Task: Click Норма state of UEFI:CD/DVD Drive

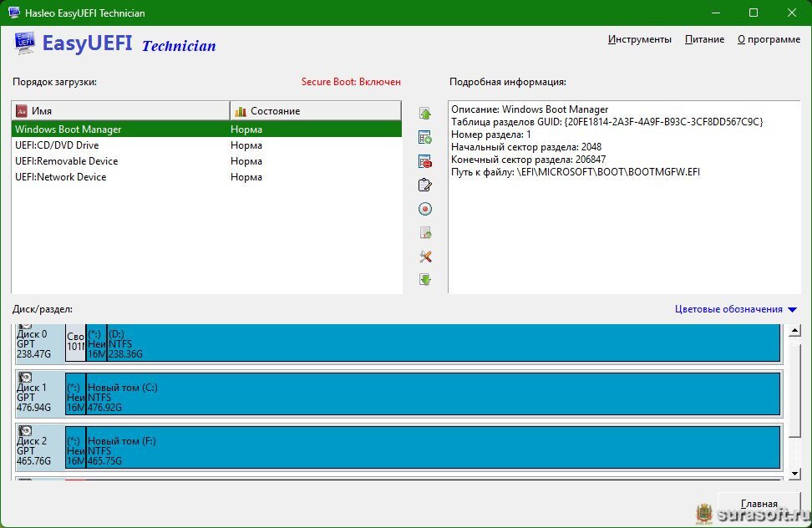Action: (x=246, y=145)
